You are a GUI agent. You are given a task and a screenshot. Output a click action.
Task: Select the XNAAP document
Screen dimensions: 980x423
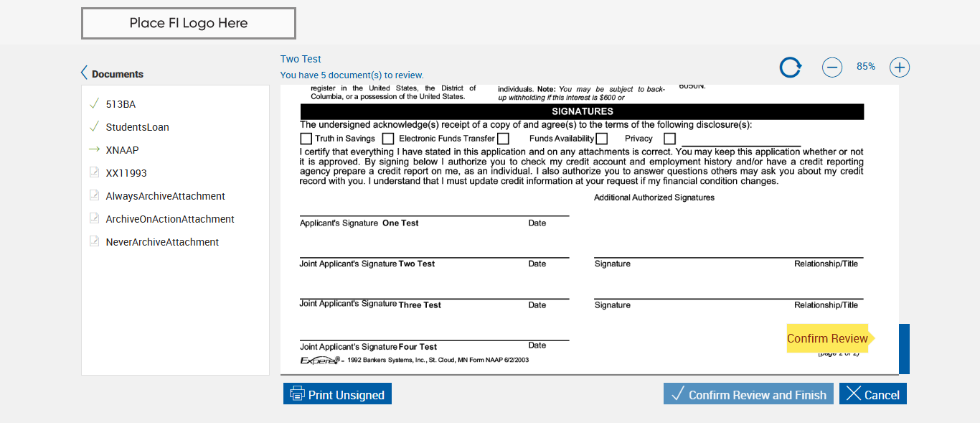(x=122, y=150)
